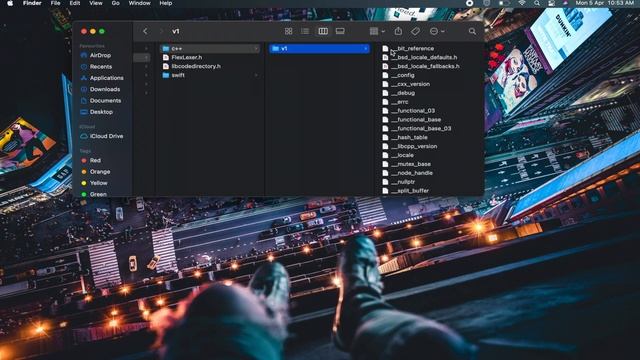Select the __config file

click(402, 75)
